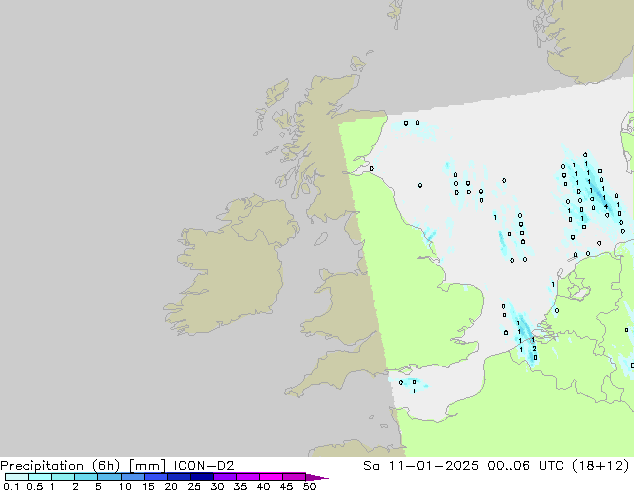
Task: Click the 25–30 mm dark navy legend swatch
Action: [202, 477]
